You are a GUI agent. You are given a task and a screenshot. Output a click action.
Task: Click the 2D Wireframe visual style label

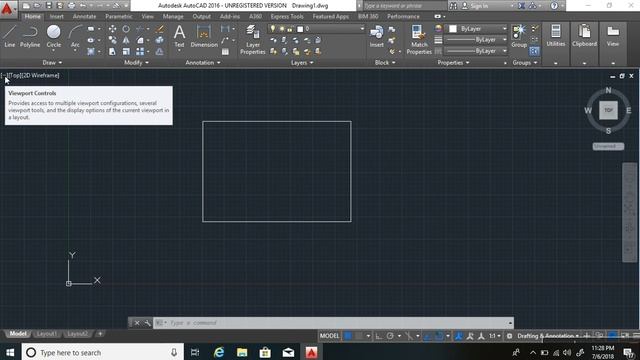[40, 75]
